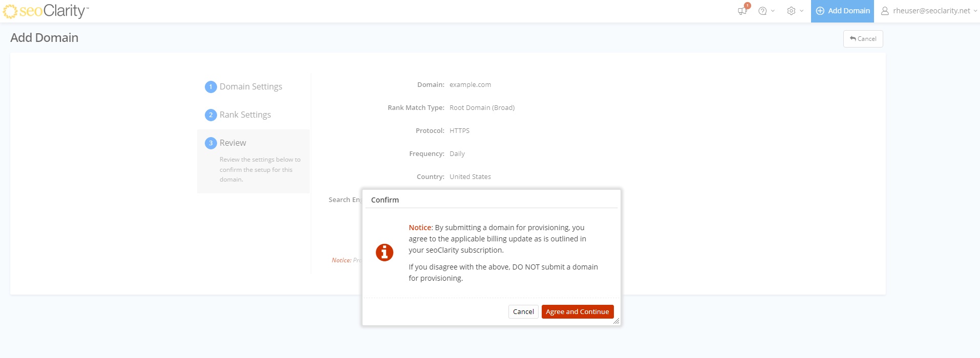Click the step 2 number circle

(210, 115)
